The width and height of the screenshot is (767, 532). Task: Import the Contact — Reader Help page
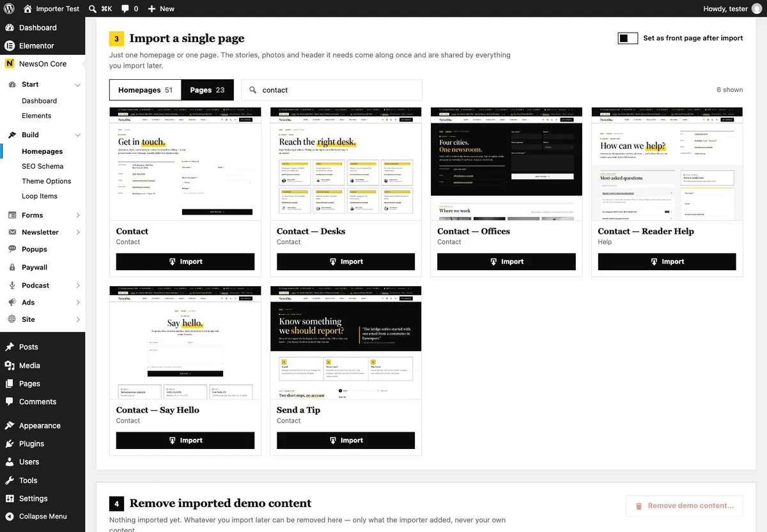[667, 262]
